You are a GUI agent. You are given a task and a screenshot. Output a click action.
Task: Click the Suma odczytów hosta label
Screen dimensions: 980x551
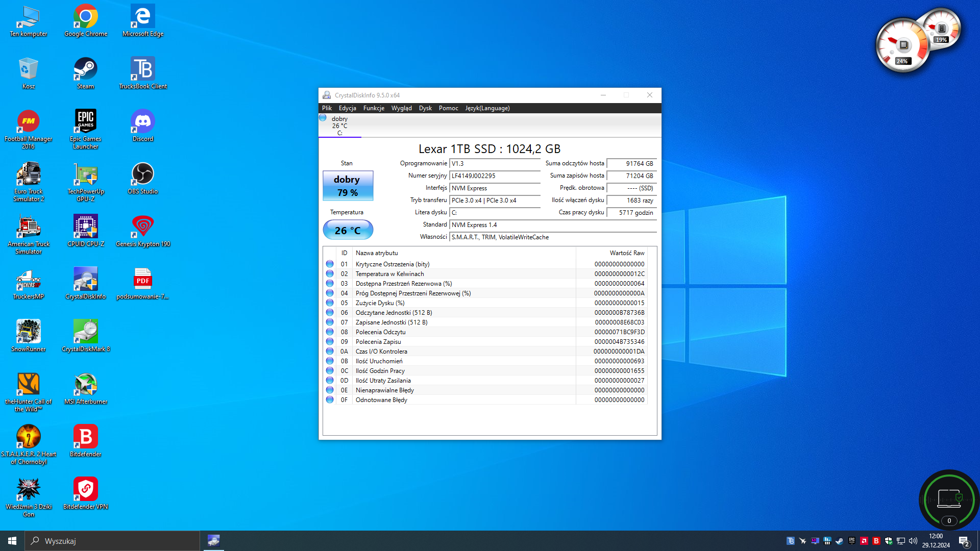[x=575, y=163]
